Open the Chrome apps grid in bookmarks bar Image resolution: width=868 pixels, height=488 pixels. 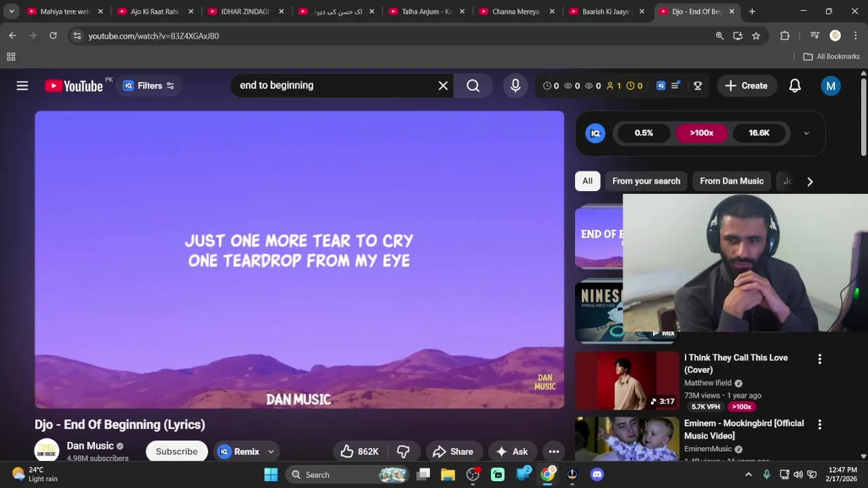pyautogui.click(x=11, y=57)
